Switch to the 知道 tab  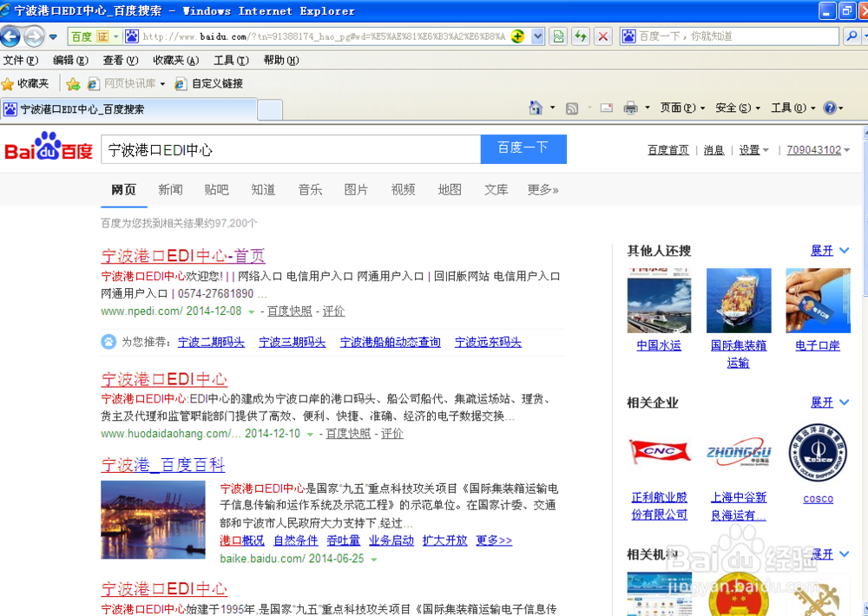(263, 190)
